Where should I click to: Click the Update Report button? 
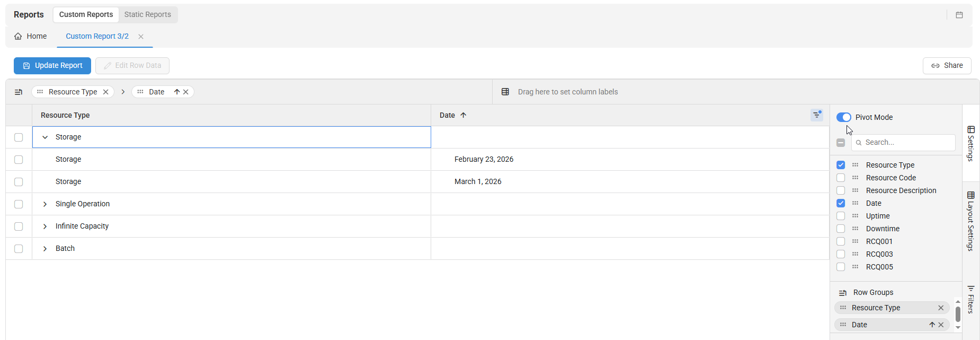point(52,66)
